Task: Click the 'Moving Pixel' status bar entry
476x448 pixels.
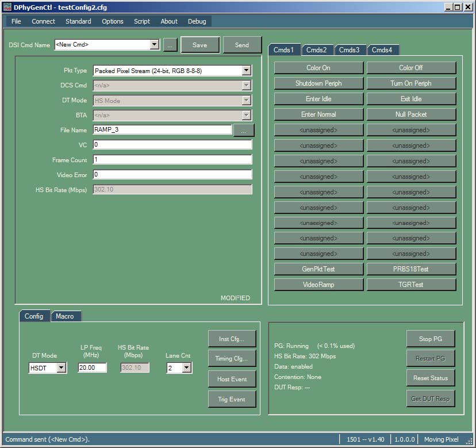Action: click(x=441, y=439)
